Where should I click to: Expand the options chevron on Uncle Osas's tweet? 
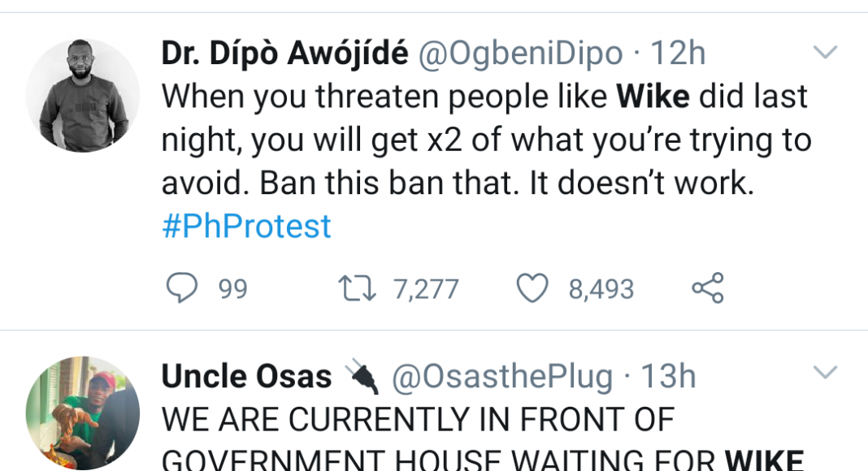[825, 373]
